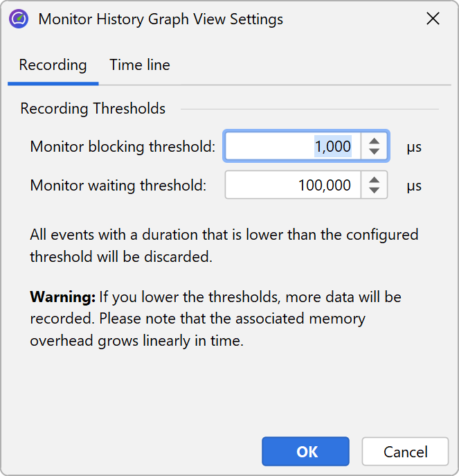Click the "Monitor waiting threshold:" label
This screenshot has height=476, width=459.
pos(118,185)
